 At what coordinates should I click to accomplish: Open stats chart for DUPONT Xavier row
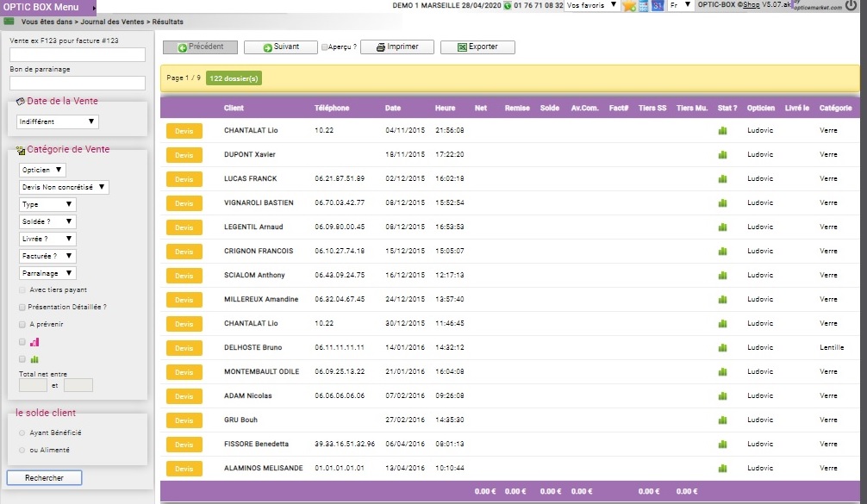(x=722, y=155)
